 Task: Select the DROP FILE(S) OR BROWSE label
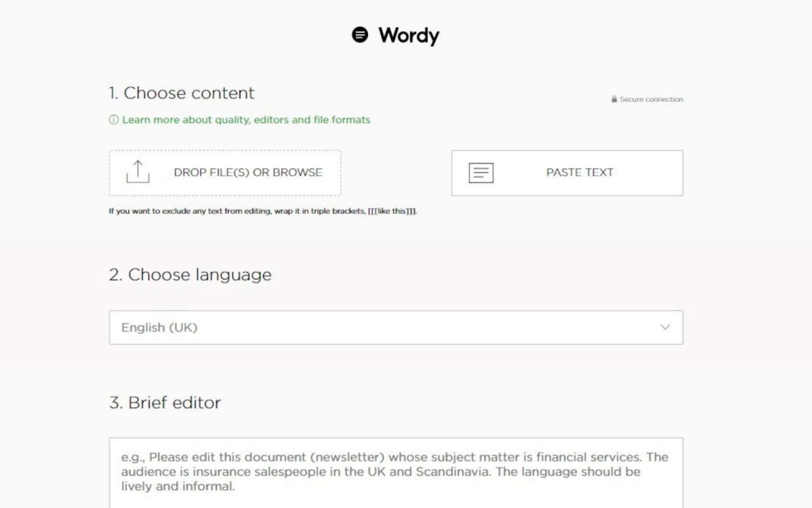click(x=247, y=173)
